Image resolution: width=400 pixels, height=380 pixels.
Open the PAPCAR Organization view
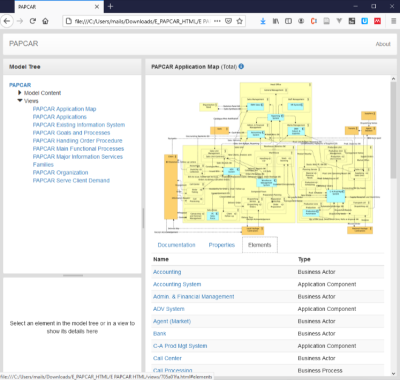click(60, 172)
